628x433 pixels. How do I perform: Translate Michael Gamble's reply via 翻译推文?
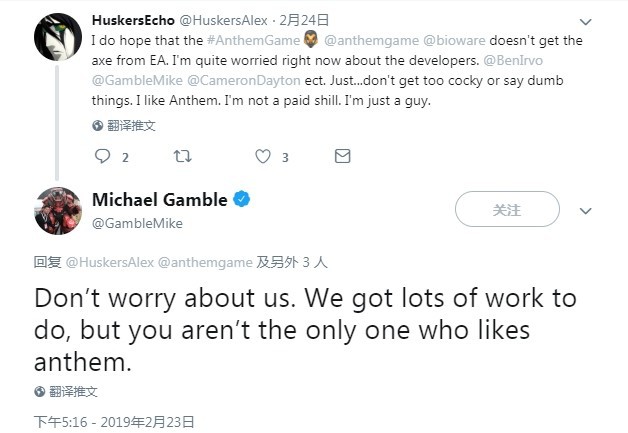tap(72, 392)
